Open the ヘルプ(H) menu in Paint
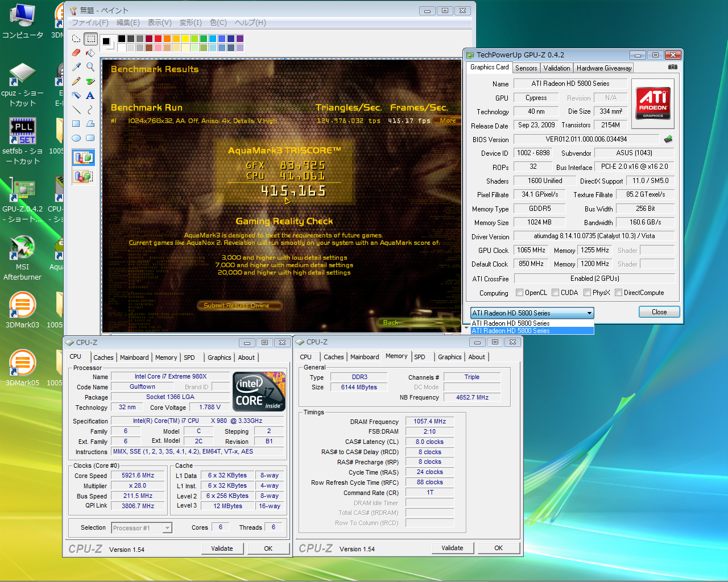This screenshot has height=582, width=728. (250, 23)
